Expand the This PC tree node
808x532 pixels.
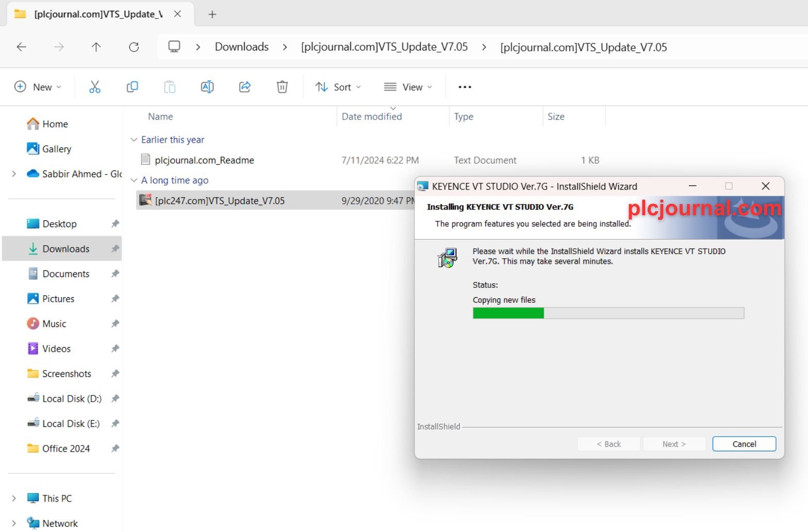point(14,499)
